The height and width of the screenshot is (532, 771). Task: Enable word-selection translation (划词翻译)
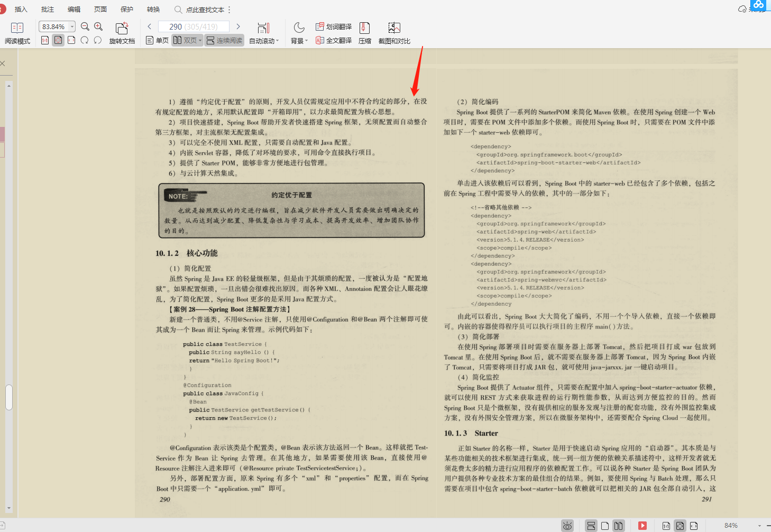(x=333, y=26)
